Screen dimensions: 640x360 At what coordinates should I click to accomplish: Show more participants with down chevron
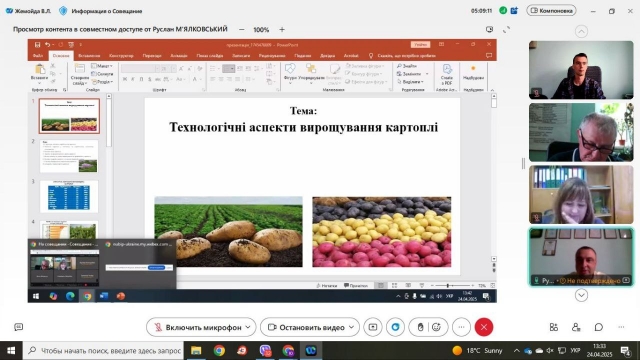[x=581, y=295]
